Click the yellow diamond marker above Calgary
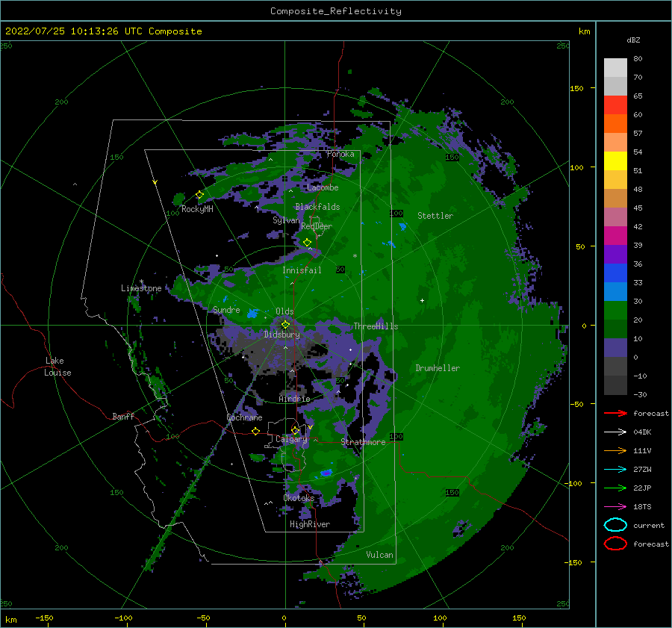This screenshot has height=628, width=672. 295,430
